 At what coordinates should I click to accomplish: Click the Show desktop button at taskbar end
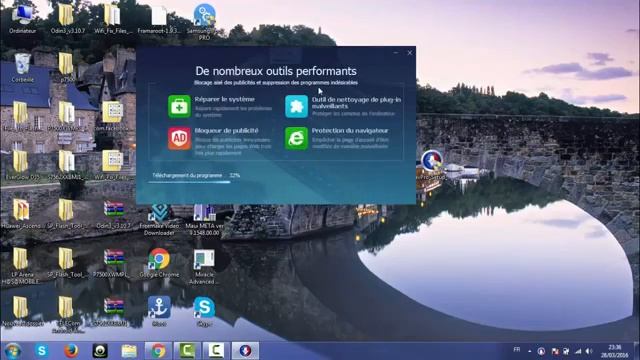pyautogui.click(x=637, y=351)
